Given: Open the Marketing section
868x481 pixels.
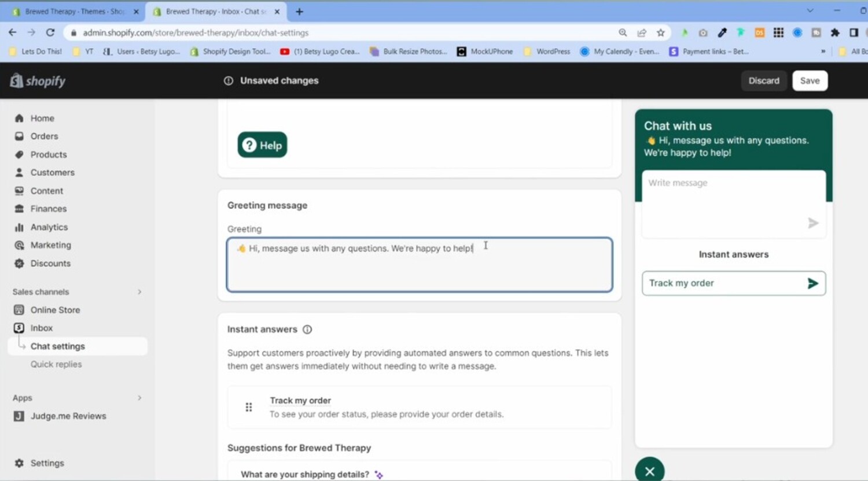Looking at the screenshot, I should 51,245.
